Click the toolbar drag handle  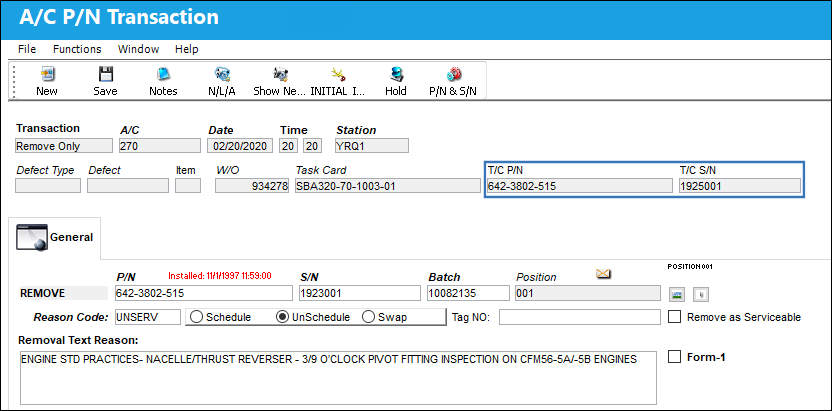[x=14, y=81]
